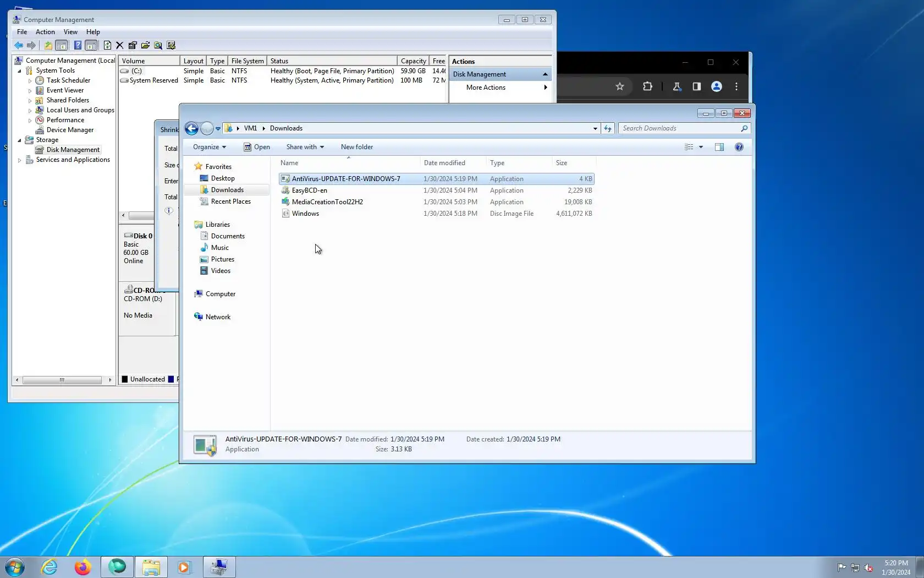Click the Chrome profile avatar icon
The width and height of the screenshot is (924, 578).
716,86
